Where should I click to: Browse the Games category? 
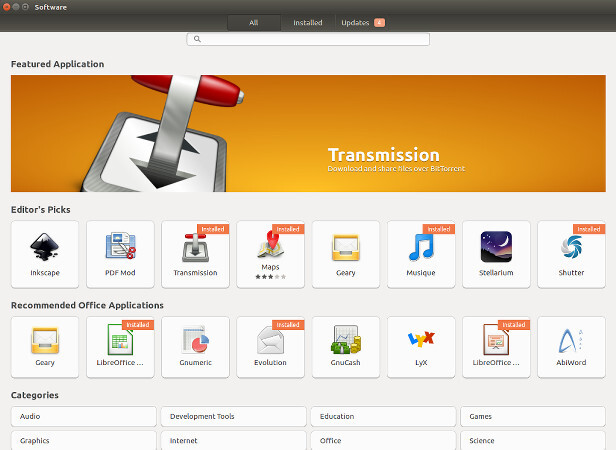(533, 416)
